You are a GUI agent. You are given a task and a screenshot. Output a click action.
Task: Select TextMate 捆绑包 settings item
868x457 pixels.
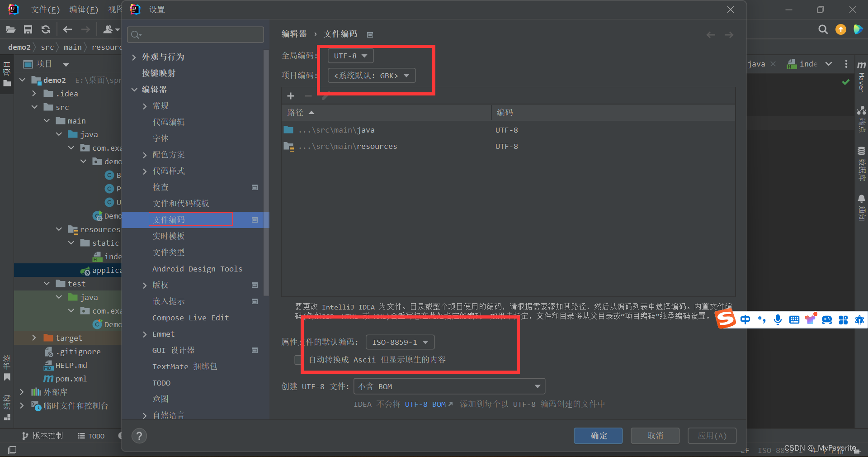pos(184,367)
